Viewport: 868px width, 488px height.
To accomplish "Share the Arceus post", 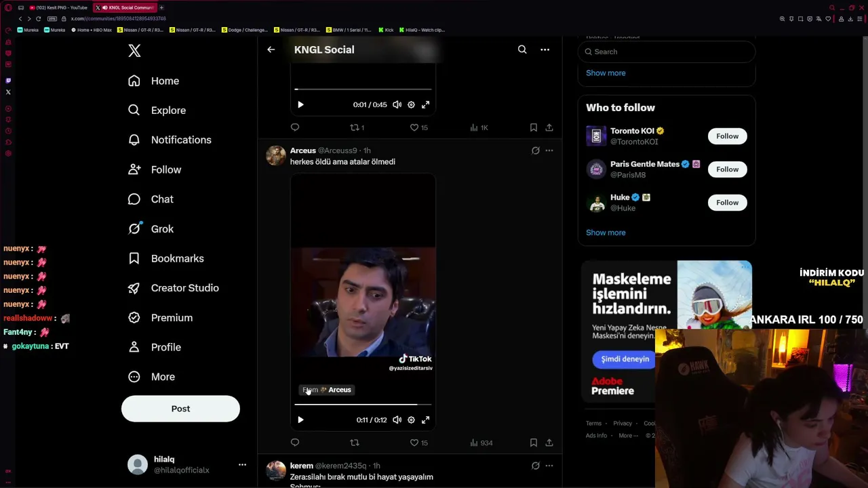I will coord(549,443).
